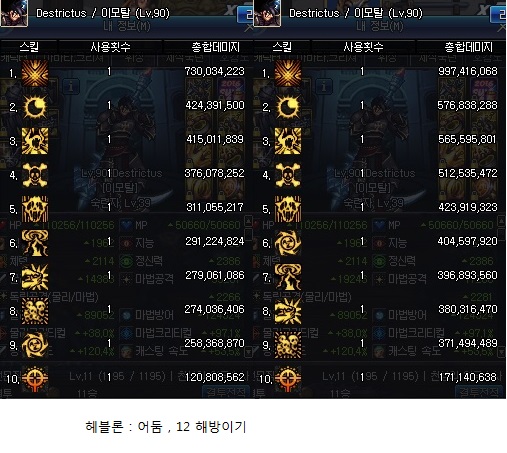Click the dragon head skill icon at rank 7 left
The height and width of the screenshot is (453, 507).
pyautogui.click(x=35, y=277)
